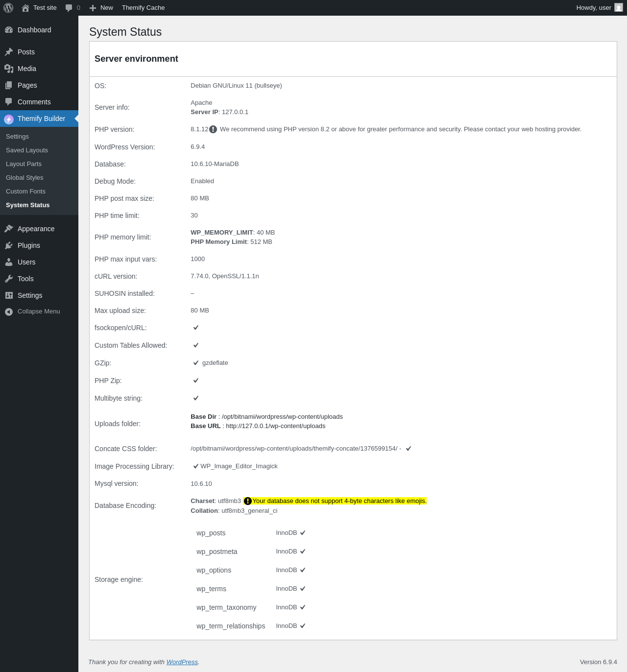Click the Posts pushpin icon
Image resolution: width=627 pixels, height=672 pixels.
[x=9, y=52]
